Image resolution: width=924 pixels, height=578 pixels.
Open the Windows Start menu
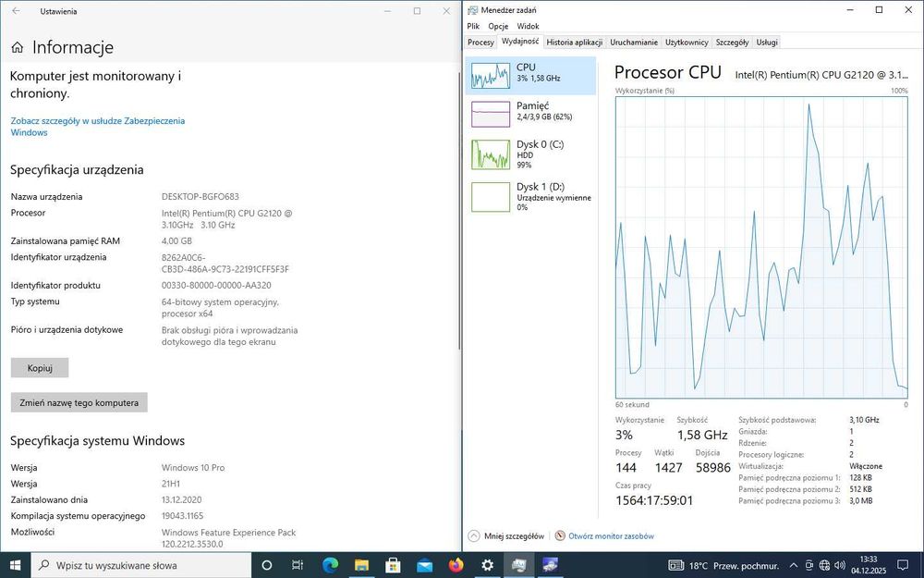[x=15, y=565]
